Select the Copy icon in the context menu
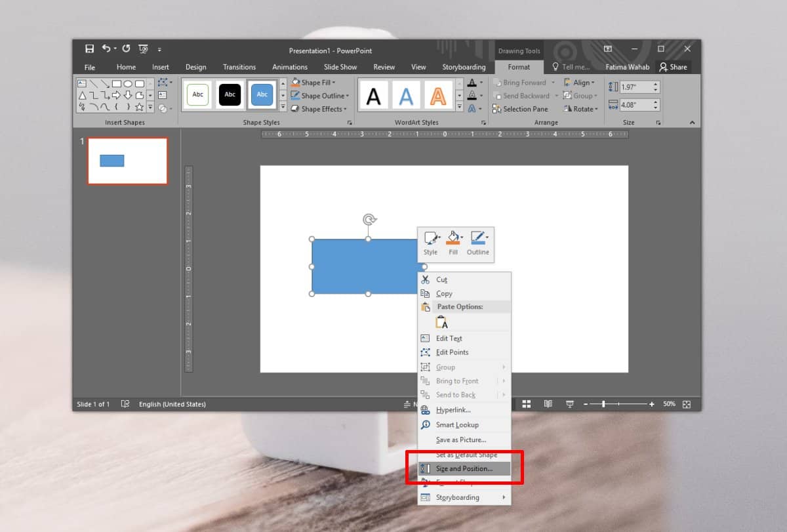The height and width of the screenshot is (532, 787). (425, 293)
